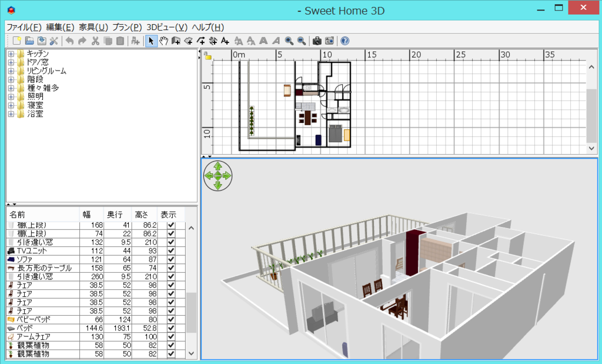Select the create rooms tool
This screenshot has width=602, height=364.
[188, 41]
